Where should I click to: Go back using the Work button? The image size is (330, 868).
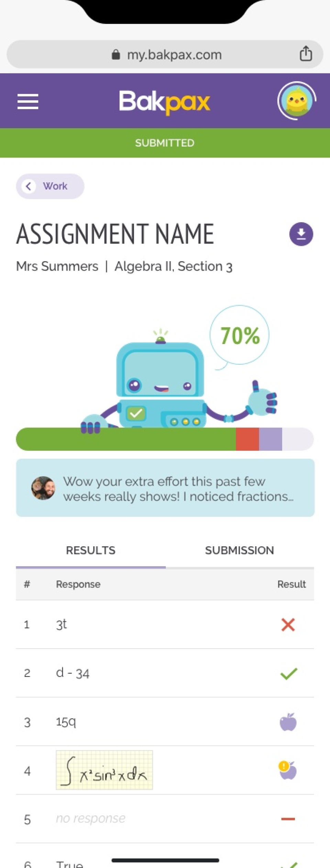tap(50, 186)
